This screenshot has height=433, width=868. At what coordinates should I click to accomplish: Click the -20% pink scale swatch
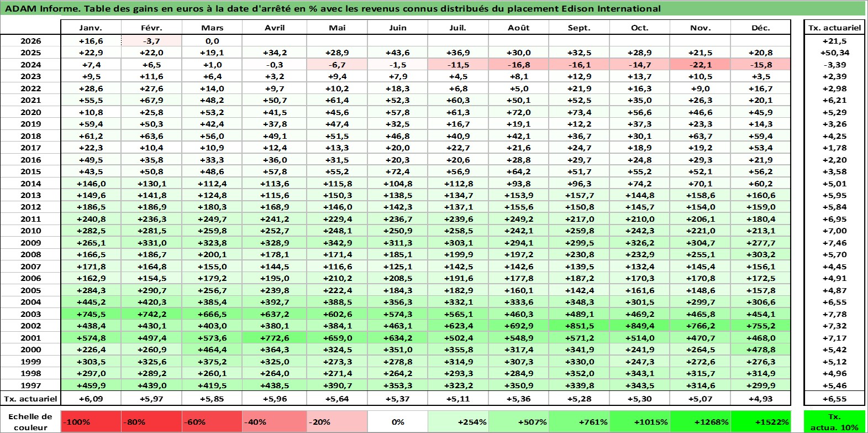[337, 422]
